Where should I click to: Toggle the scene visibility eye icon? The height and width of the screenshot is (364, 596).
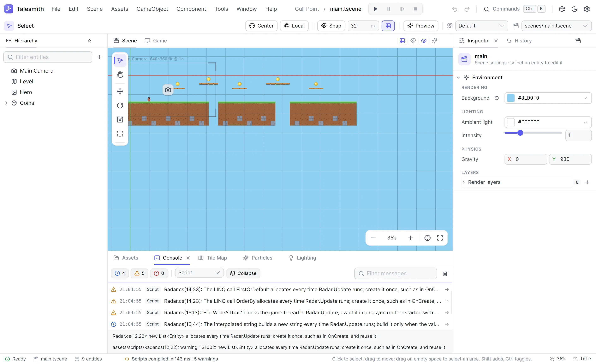[x=424, y=41]
